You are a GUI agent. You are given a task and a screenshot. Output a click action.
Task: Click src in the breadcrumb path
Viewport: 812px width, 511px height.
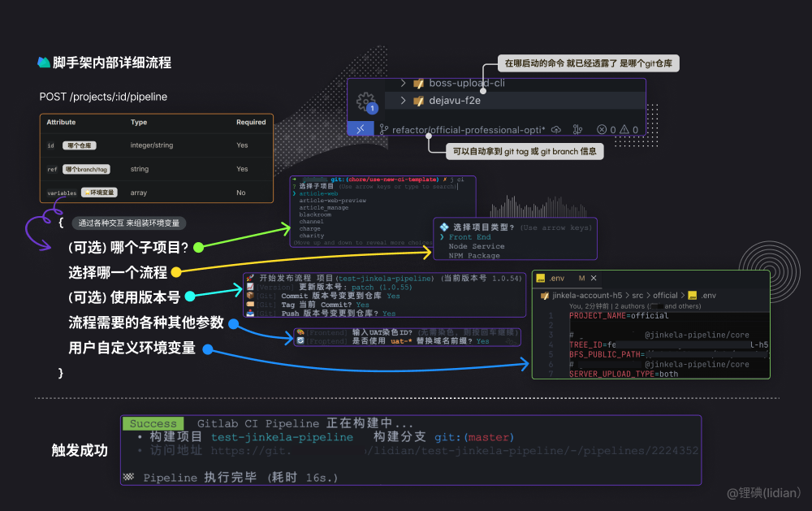[637, 296]
